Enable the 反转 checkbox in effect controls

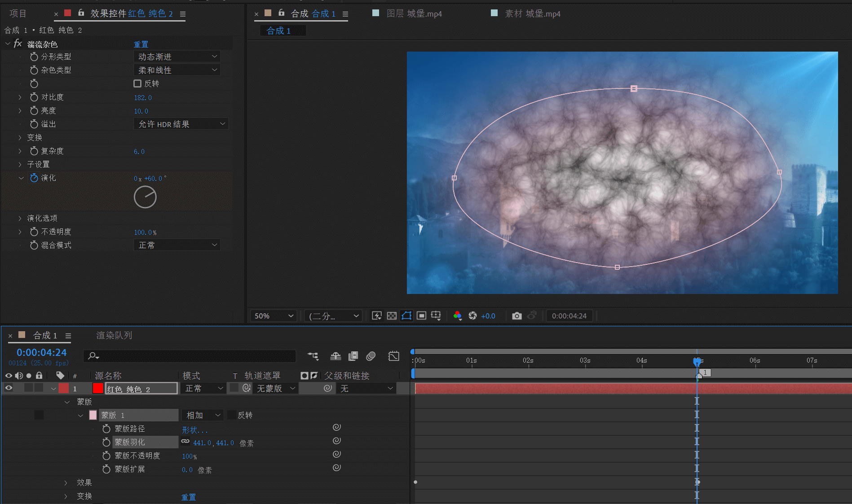[x=137, y=83]
